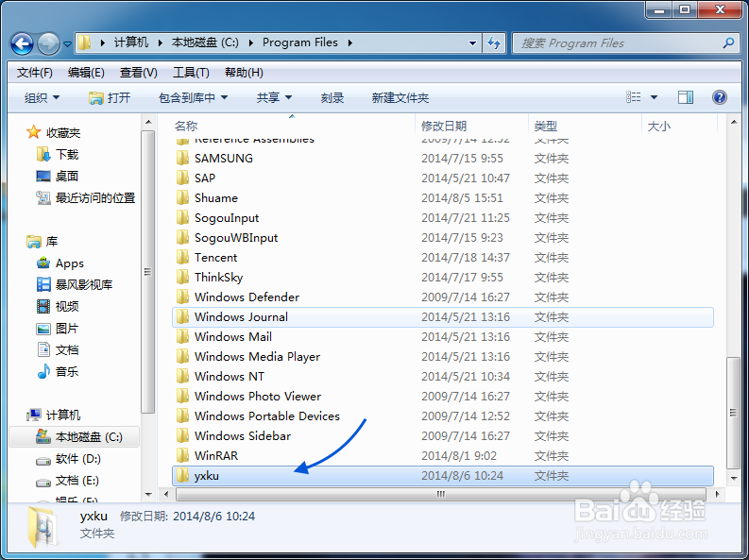Screen dimensions: 749x560
Task: Select the SAP folder
Action: (x=204, y=178)
